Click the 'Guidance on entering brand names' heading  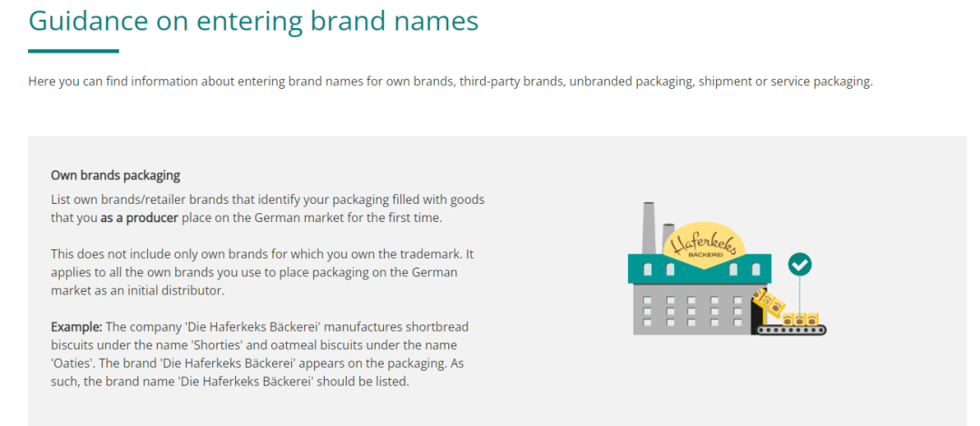pyautogui.click(x=253, y=20)
